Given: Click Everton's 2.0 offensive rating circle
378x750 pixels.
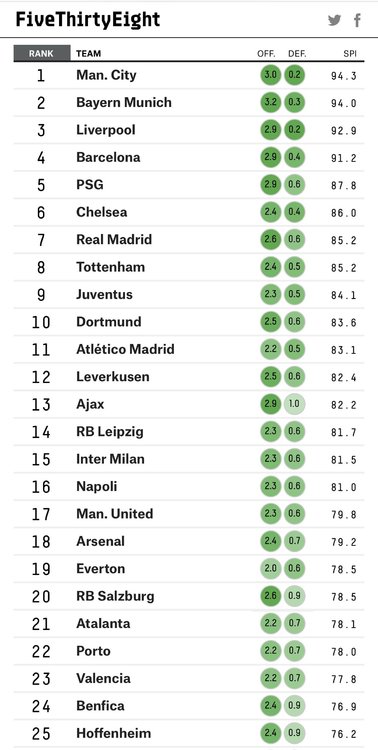Looking at the screenshot, I should [271, 569].
